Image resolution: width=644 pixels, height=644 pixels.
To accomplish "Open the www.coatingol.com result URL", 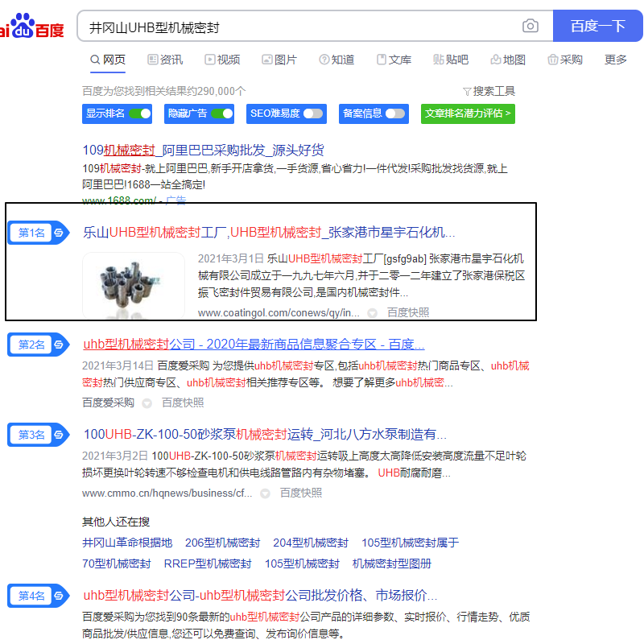I will [279, 313].
